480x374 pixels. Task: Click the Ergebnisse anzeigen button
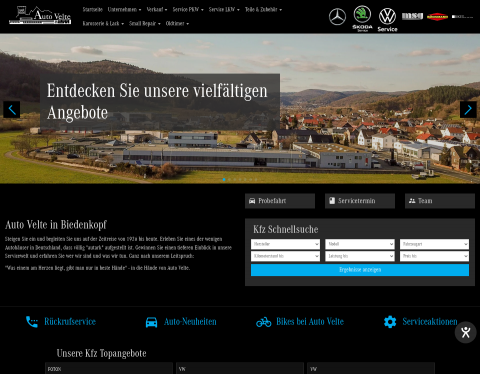[x=360, y=270]
